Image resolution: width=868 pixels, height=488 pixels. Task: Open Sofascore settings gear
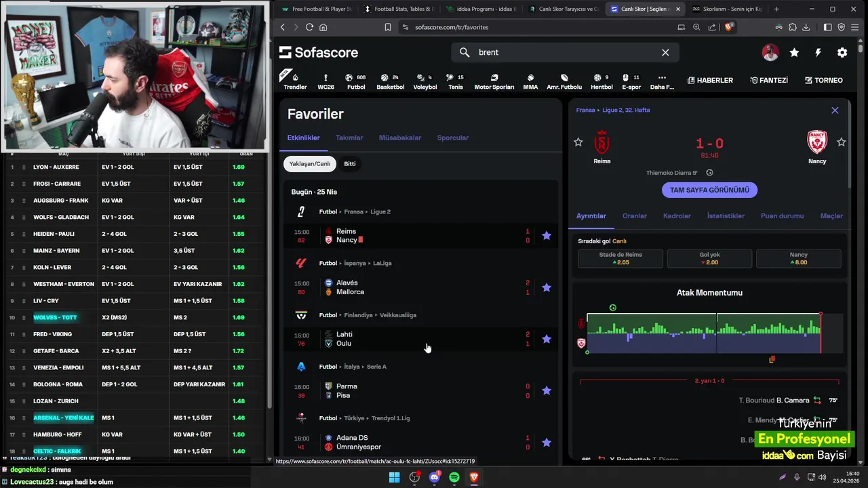(x=842, y=52)
